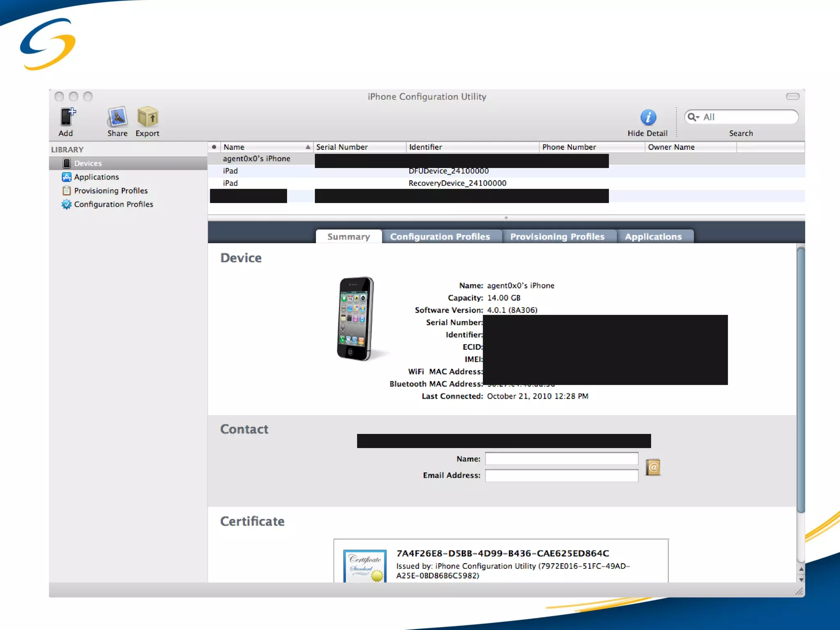The width and height of the screenshot is (840, 630).
Task: Click the Add device toolbar icon
Action: click(x=67, y=117)
